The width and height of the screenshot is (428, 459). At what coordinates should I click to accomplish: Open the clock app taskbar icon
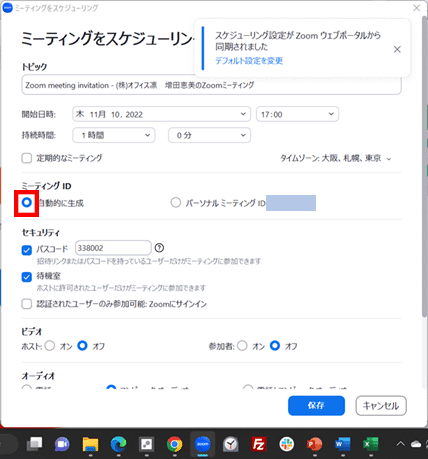[231, 444]
